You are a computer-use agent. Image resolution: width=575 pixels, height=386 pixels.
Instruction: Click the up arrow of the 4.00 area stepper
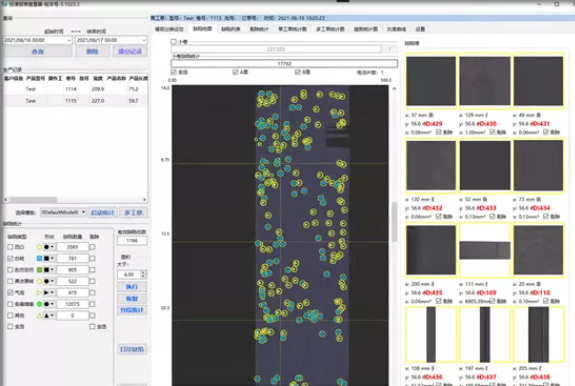[x=143, y=272]
